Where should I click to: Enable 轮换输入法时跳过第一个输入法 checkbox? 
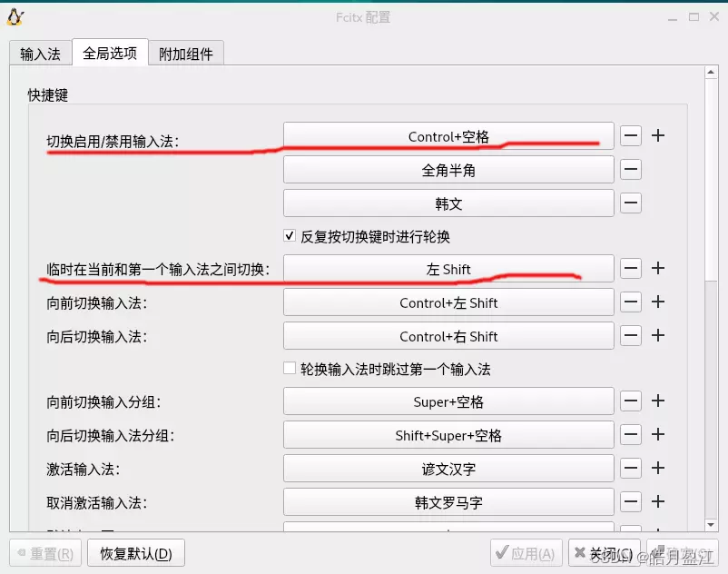[290, 368]
